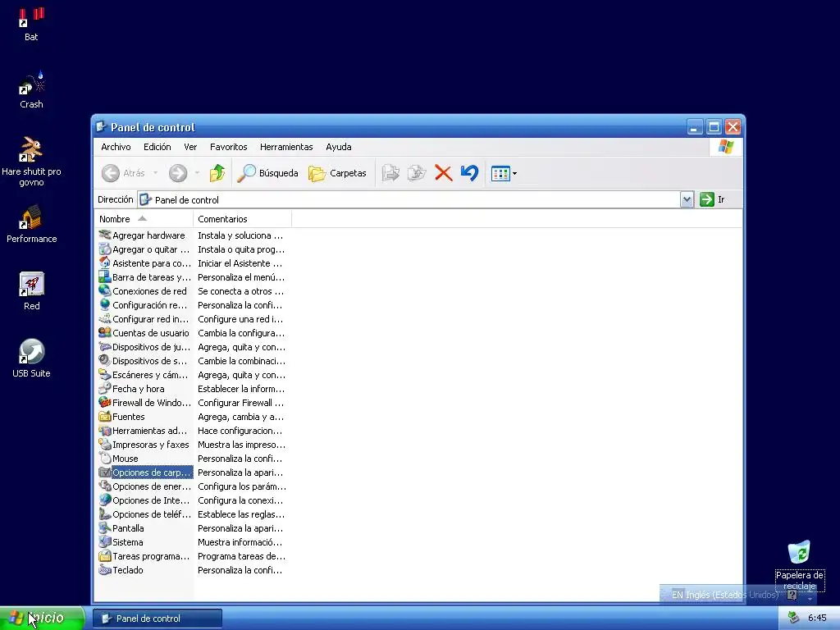The width and height of the screenshot is (840, 630).
Task: Click Panel de control taskbar button
Action: tap(157, 619)
